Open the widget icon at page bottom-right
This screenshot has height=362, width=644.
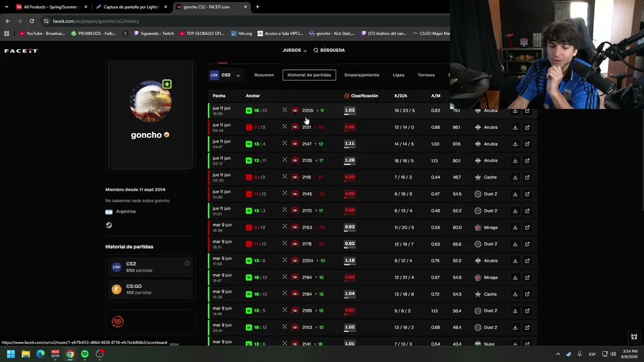pos(634,337)
